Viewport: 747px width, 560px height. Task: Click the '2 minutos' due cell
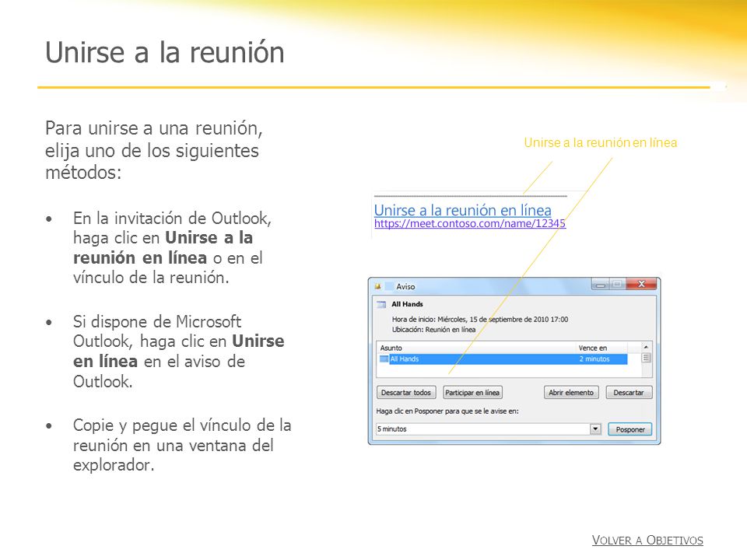594,359
